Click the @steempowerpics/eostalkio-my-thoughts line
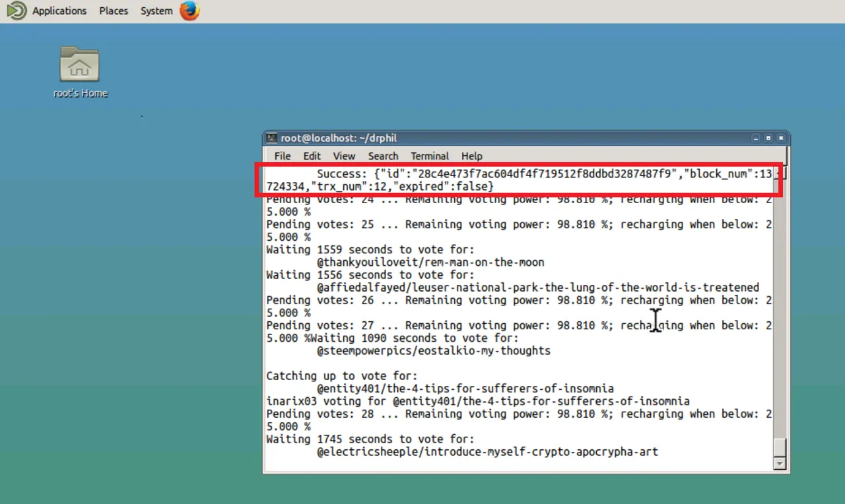 (x=434, y=351)
